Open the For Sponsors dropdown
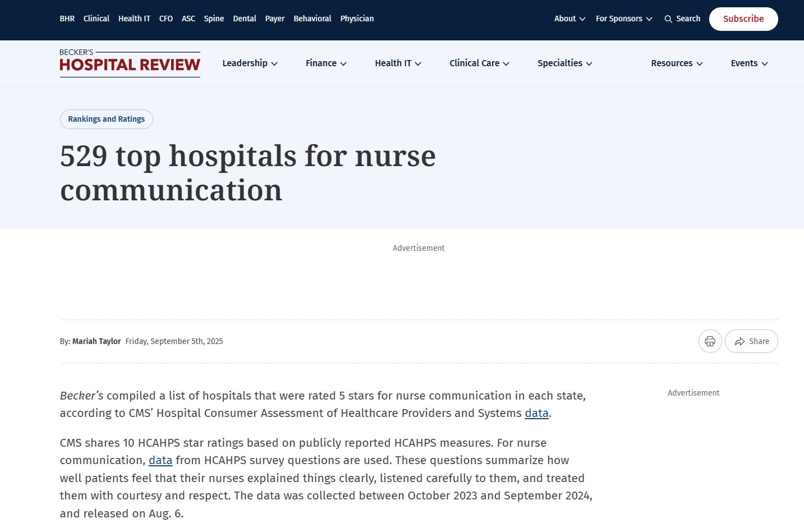Screen dimensions: 804x532 (623, 19)
